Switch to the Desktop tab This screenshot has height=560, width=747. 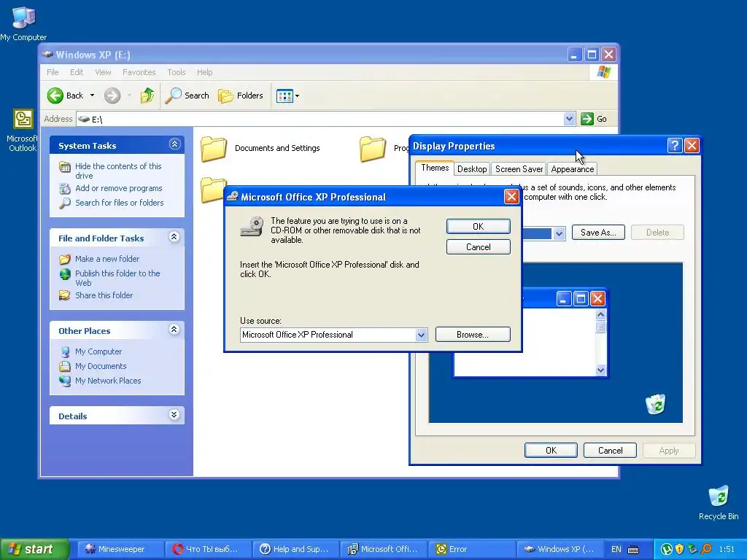[472, 169]
